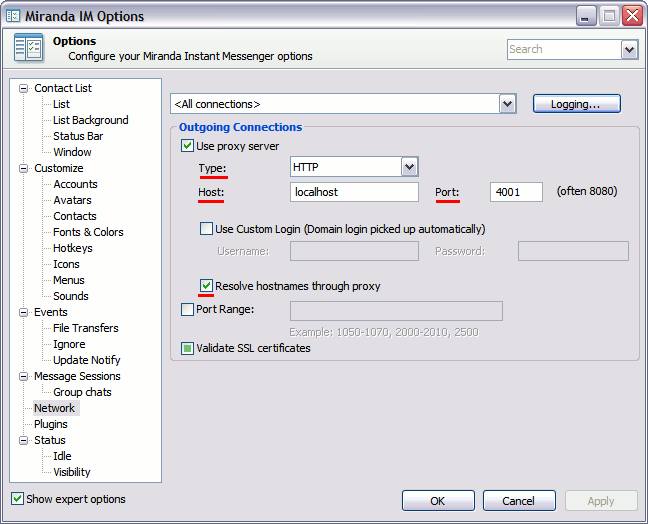Click the Host field containing localhost

point(354,192)
